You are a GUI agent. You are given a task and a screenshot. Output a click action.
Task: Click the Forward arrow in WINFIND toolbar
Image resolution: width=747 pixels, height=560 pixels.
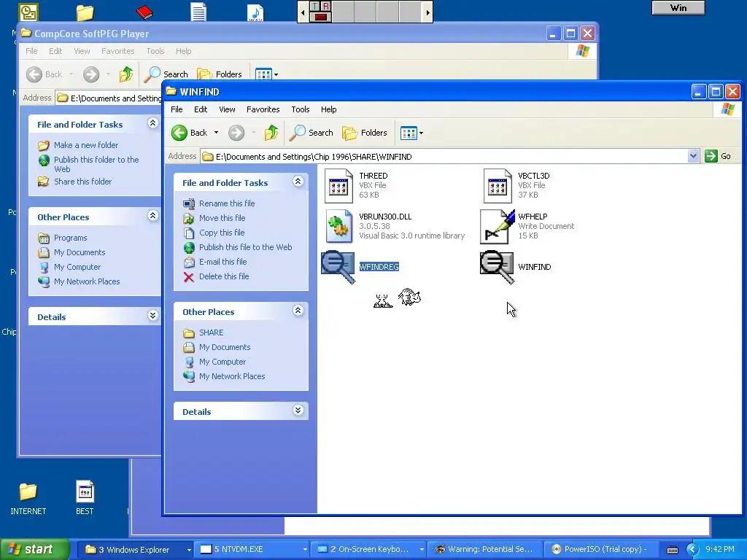click(x=236, y=133)
